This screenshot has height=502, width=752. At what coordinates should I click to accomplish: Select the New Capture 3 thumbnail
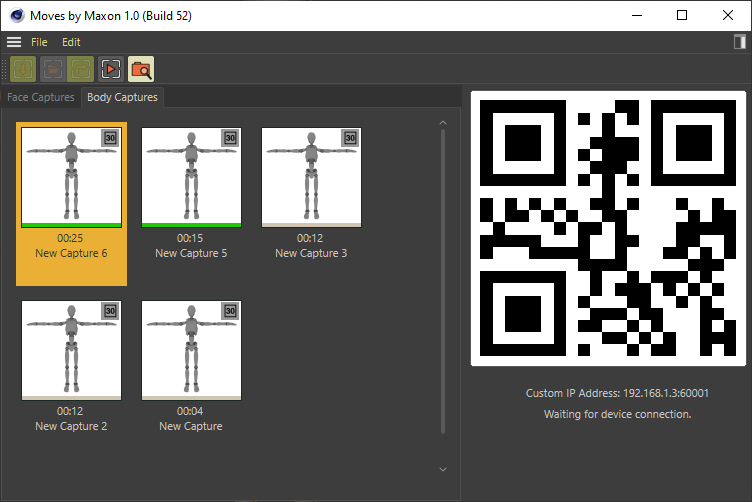coord(311,176)
